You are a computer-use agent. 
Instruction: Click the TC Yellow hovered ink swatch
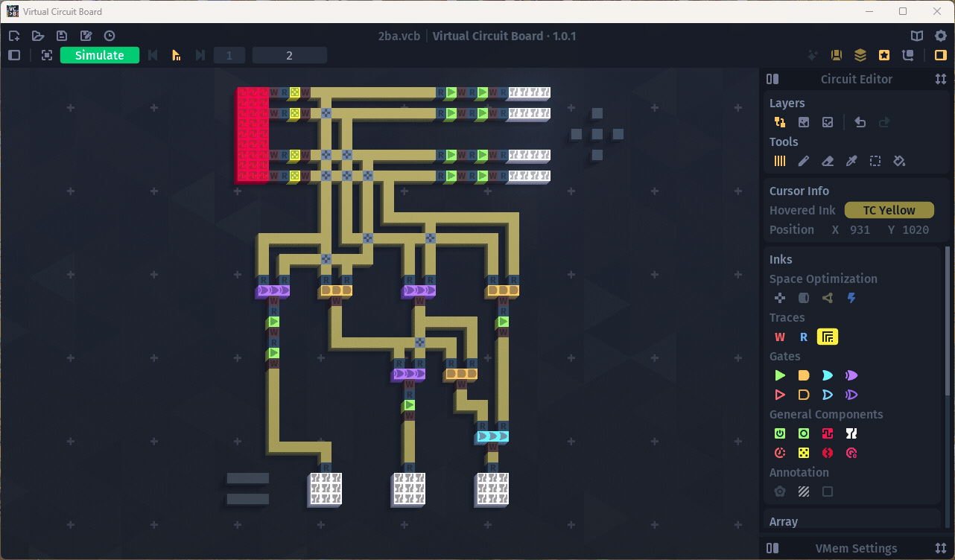point(889,210)
